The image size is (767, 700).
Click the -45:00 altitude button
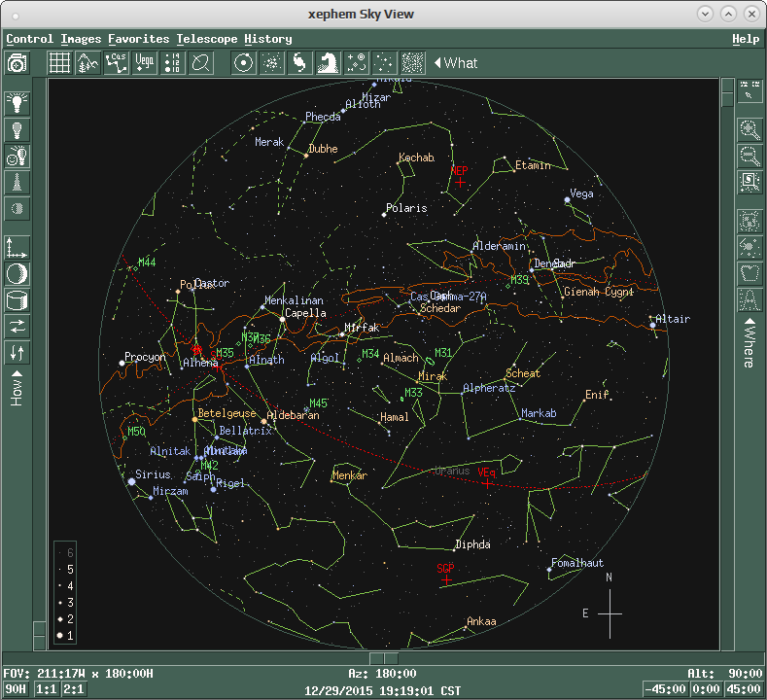[666, 689]
